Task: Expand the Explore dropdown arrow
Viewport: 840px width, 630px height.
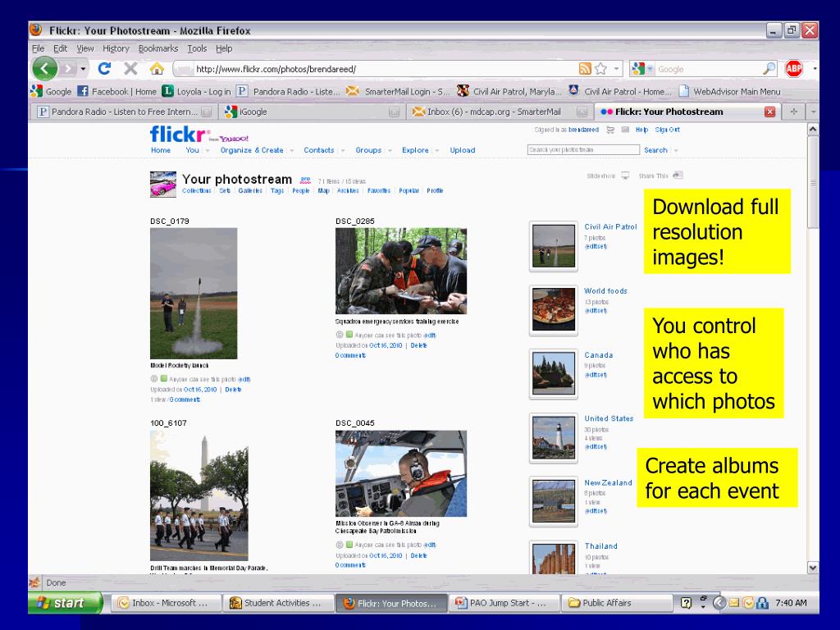Action: point(437,151)
